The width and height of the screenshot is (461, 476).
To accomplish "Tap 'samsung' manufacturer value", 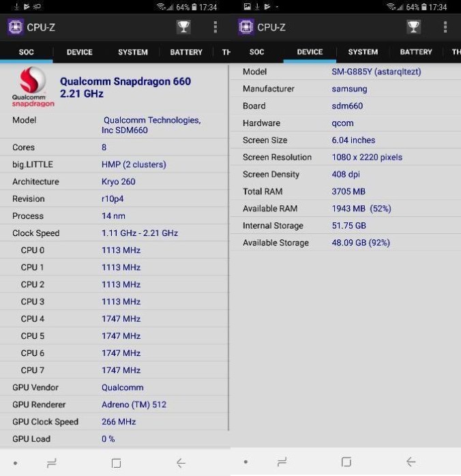I will coord(349,89).
